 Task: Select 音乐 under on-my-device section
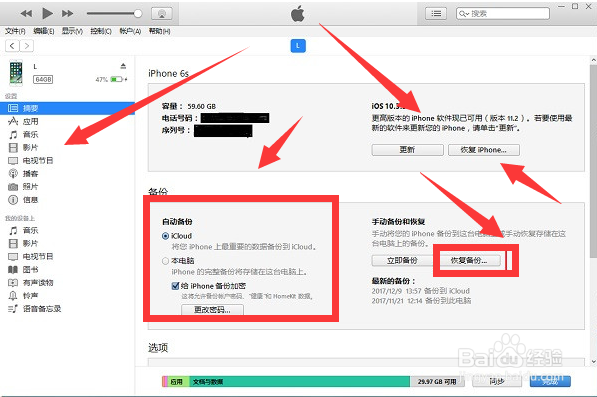pos(30,230)
